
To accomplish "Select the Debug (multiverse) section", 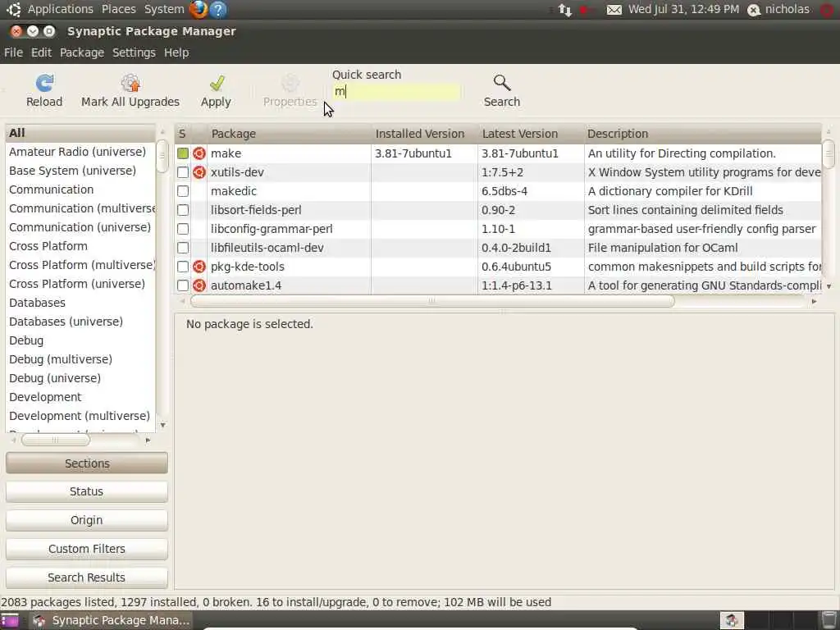I will tap(80, 359).
